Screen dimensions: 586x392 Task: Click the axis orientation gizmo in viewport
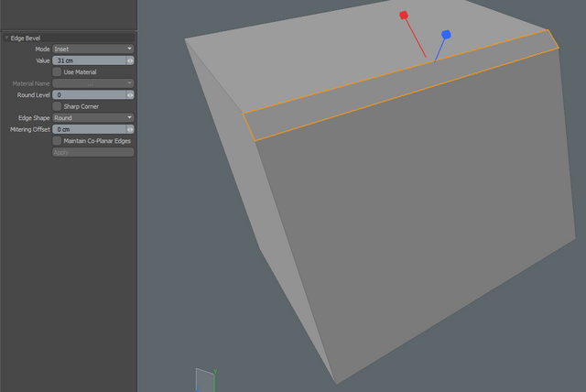point(206,380)
